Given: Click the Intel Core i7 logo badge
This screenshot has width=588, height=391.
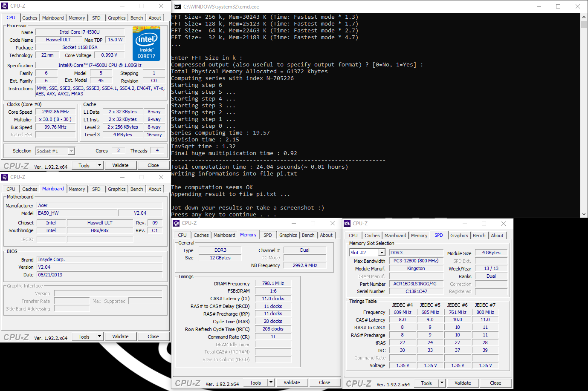Looking at the screenshot, I should tap(146, 43).
